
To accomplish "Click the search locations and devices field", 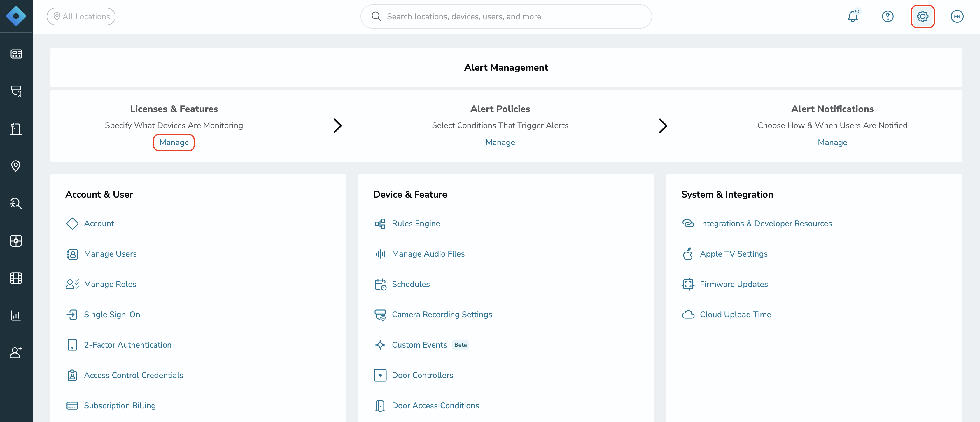I will 506,16.
